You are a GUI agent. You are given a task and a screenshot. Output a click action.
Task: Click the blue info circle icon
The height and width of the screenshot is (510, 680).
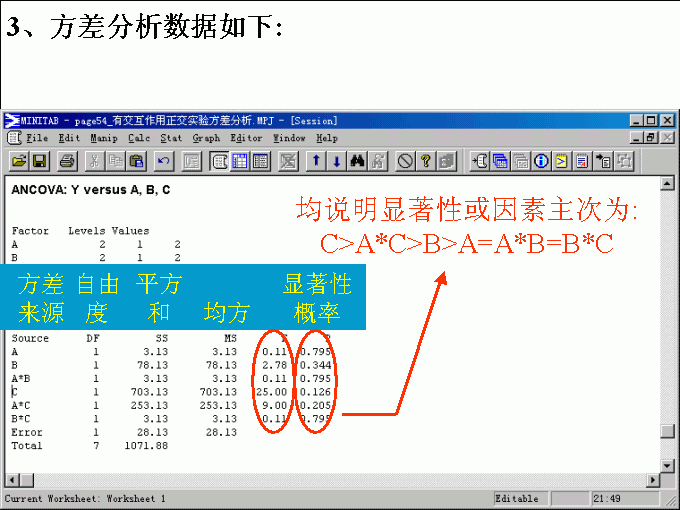(541, 160)
